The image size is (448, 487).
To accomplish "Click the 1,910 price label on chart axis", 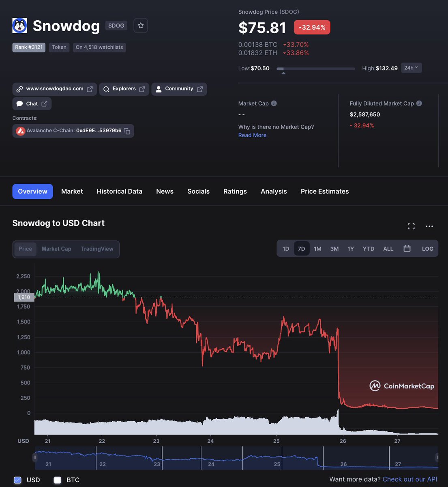I will click(24, 297).
